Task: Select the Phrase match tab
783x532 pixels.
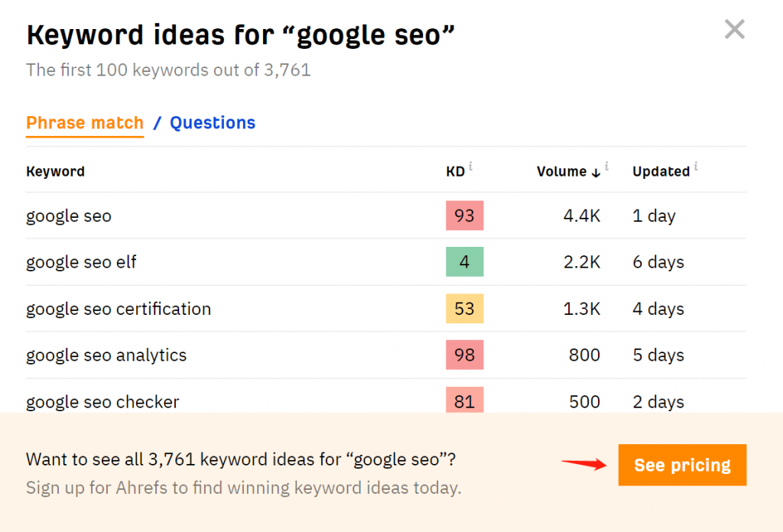Action: [x=84, y=123]
